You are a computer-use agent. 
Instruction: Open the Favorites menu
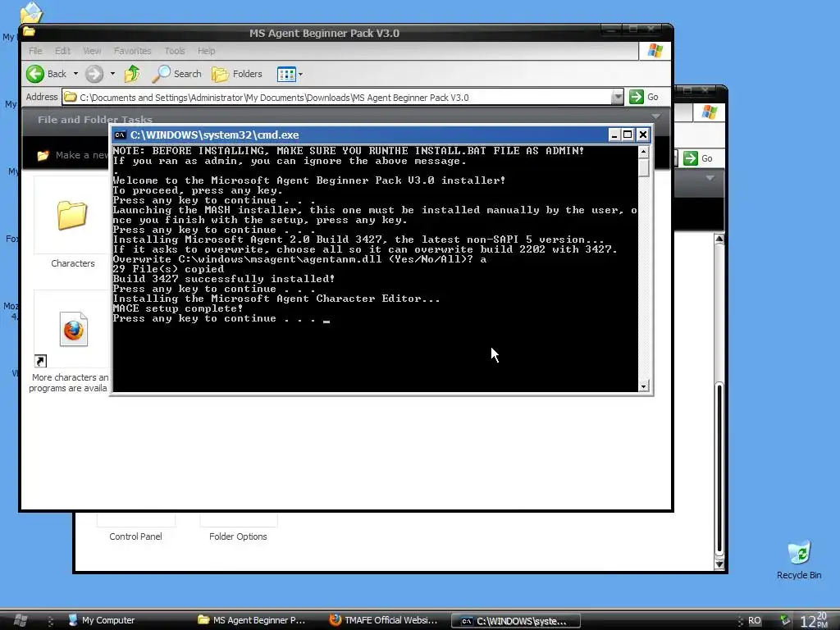coord(132,51)
